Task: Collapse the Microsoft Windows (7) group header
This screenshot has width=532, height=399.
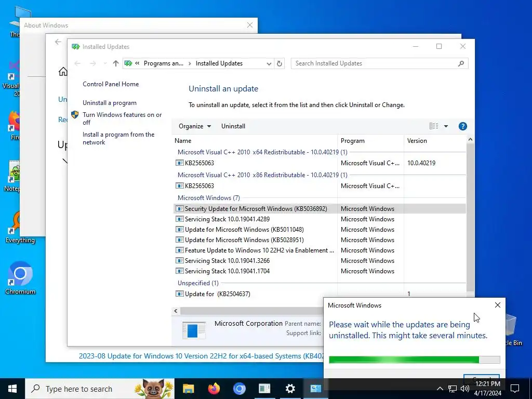Action: 209,198
